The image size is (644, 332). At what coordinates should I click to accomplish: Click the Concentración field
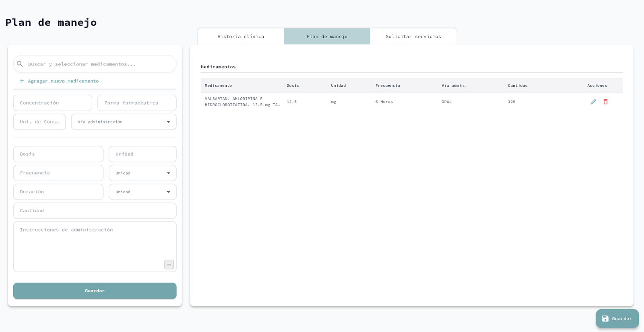53,103
